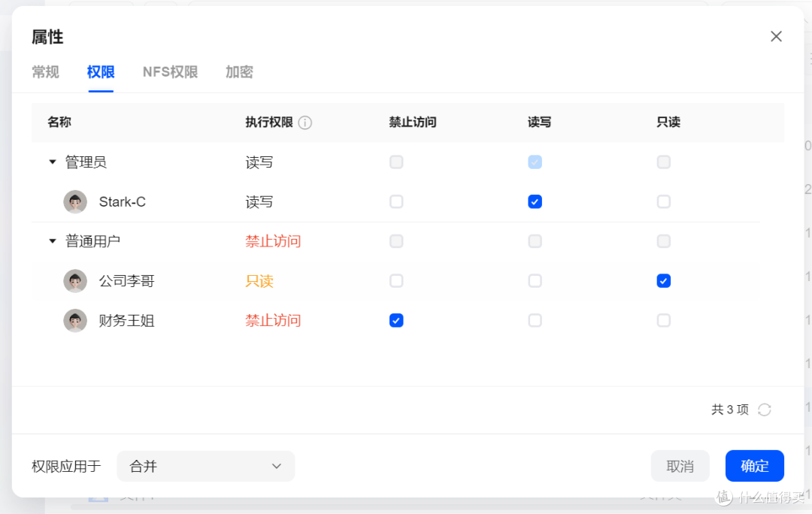Collapse the 普通用户 group arrow

pos(53,241)
